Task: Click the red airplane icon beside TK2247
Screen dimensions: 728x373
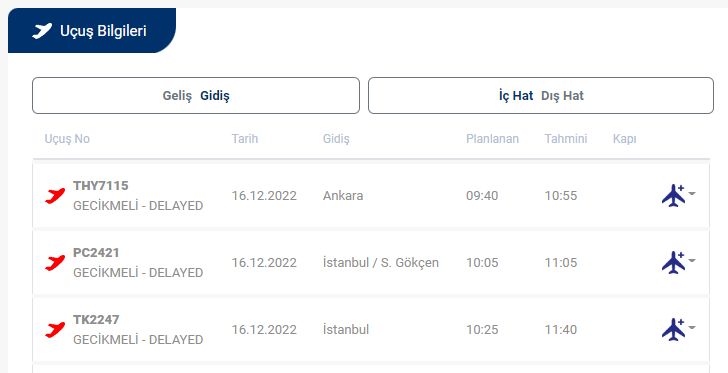Action: (55, 329)
